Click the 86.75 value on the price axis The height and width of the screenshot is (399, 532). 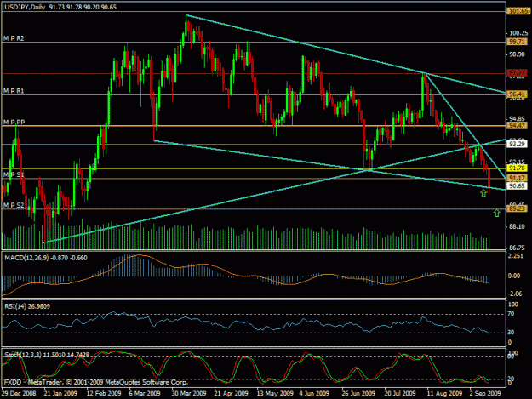click(517, 248)
